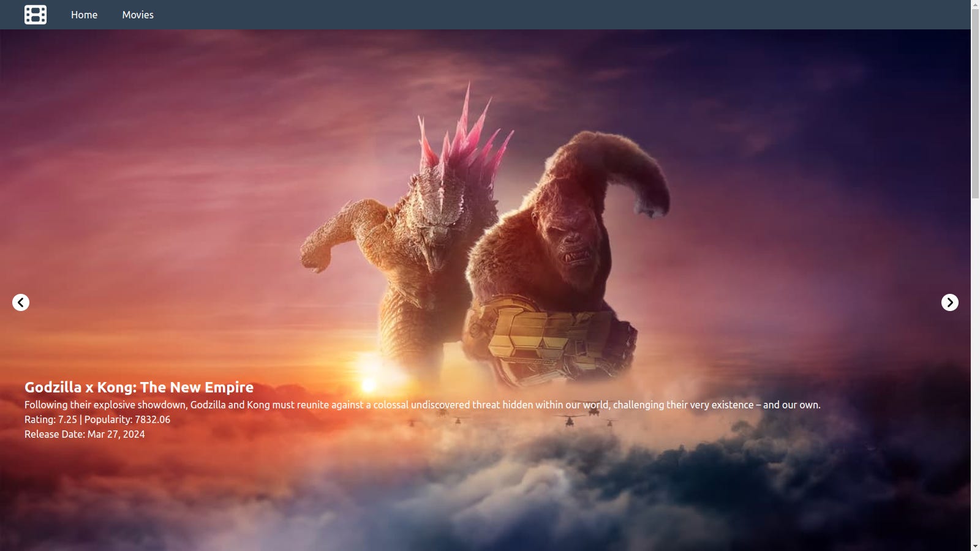Image resolution: width=980 pixels, height=551 pixels.
Task: Click the Release Date Mar 27, 2024 text
Action: coord(84,433)
